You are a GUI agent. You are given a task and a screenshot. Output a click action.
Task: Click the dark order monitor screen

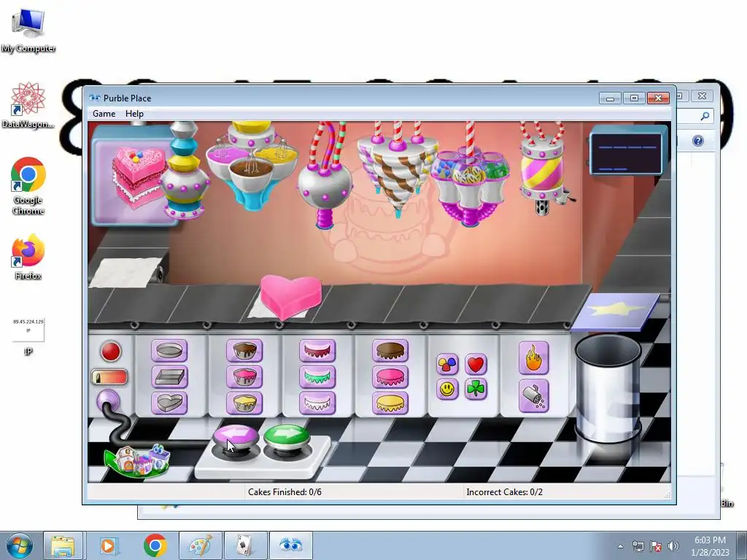click(626, 153)
